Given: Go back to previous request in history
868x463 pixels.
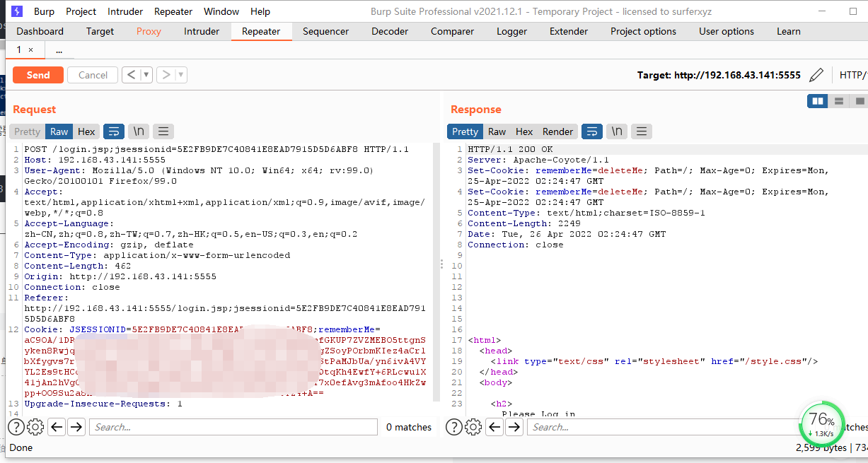Looking at the screenshot, I should (x=131, y=75).
